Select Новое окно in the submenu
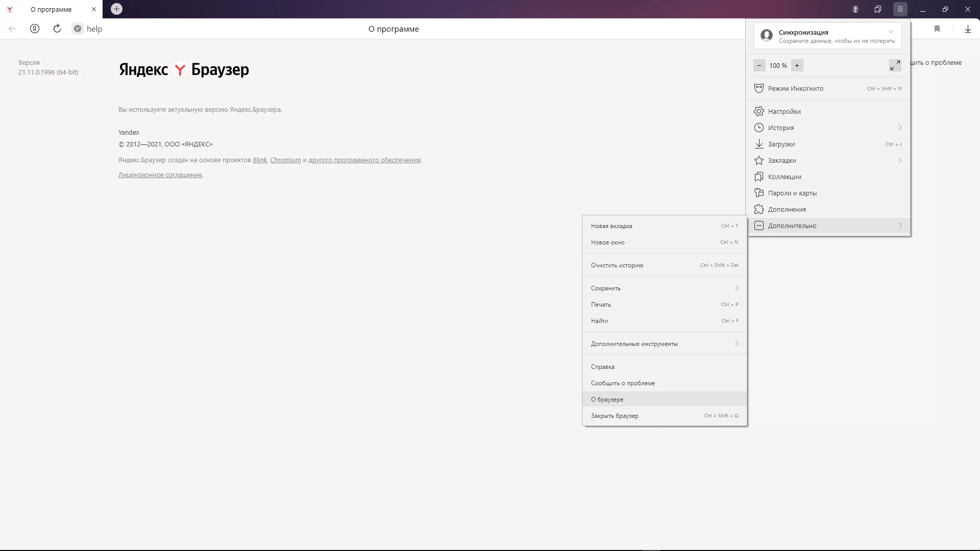 (x=665, y=242)
